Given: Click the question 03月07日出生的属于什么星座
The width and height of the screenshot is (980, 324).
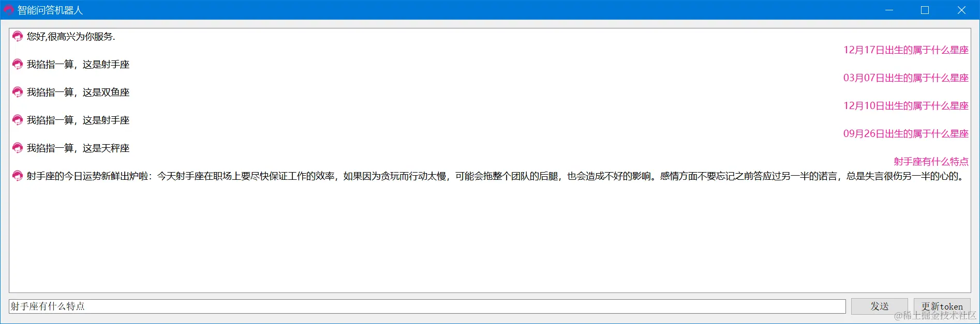Looking at the screenshot, I should (x=906, y=78).
